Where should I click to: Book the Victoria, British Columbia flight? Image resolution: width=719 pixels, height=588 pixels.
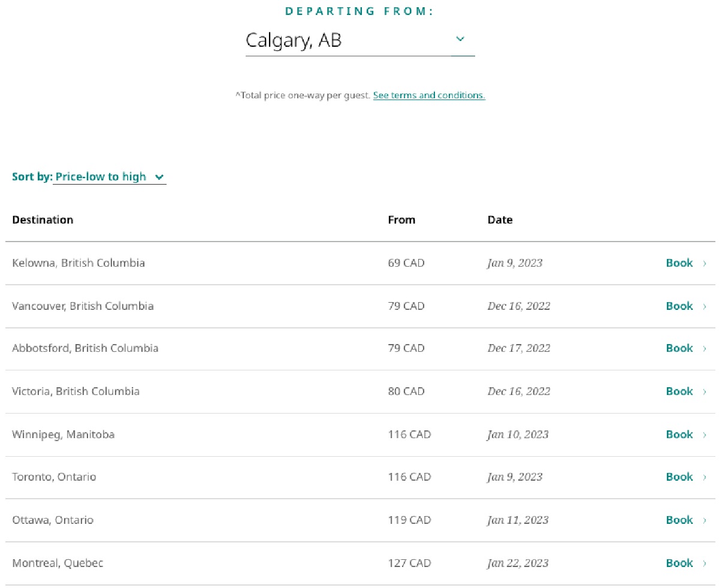pyautogui.click(x=687, y=391)
